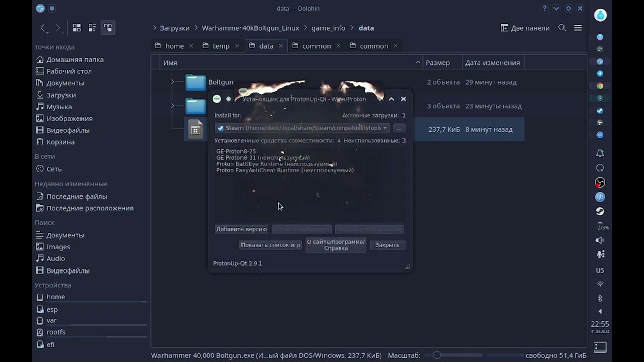Click the chevron before Warhammer40kBoltgun_Linux breadcrumb
Image resolution: width=644 pixels, height=362 pixels.
click(196, 28)
